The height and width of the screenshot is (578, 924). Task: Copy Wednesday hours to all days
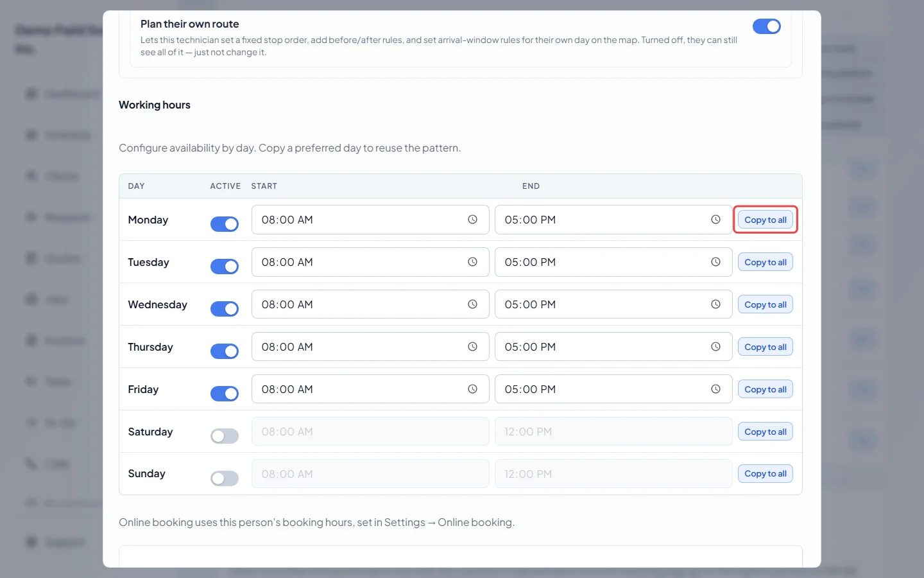(x=766, y=304)
